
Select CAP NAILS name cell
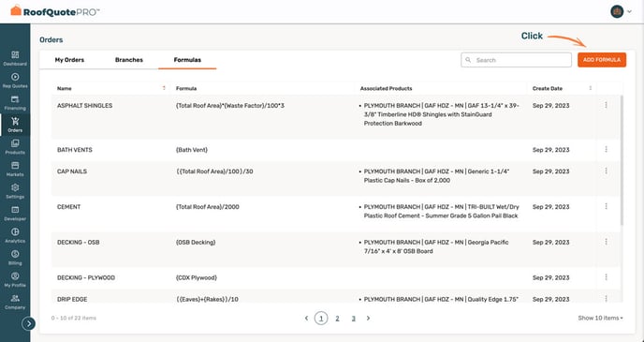point(72,171)
